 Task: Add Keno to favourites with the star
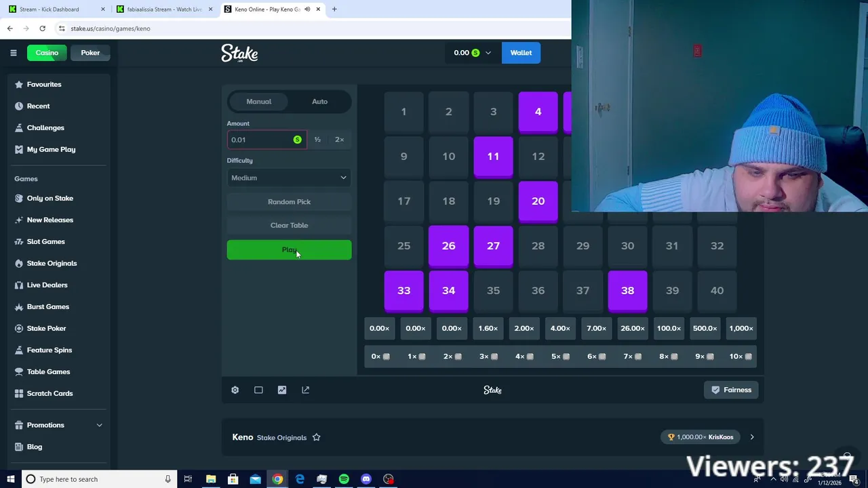pyautogui.click(x=316, y=437)
